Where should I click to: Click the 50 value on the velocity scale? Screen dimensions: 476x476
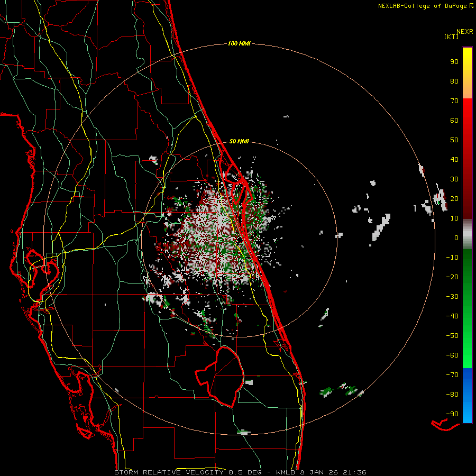pyautogui.click(x=454, y=140)
